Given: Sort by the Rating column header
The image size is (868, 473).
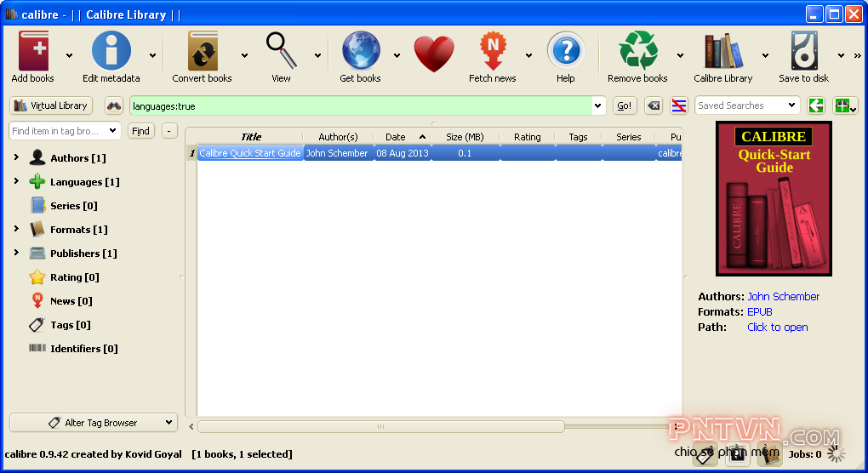Looking at the screenshot, I should (527, 137).
